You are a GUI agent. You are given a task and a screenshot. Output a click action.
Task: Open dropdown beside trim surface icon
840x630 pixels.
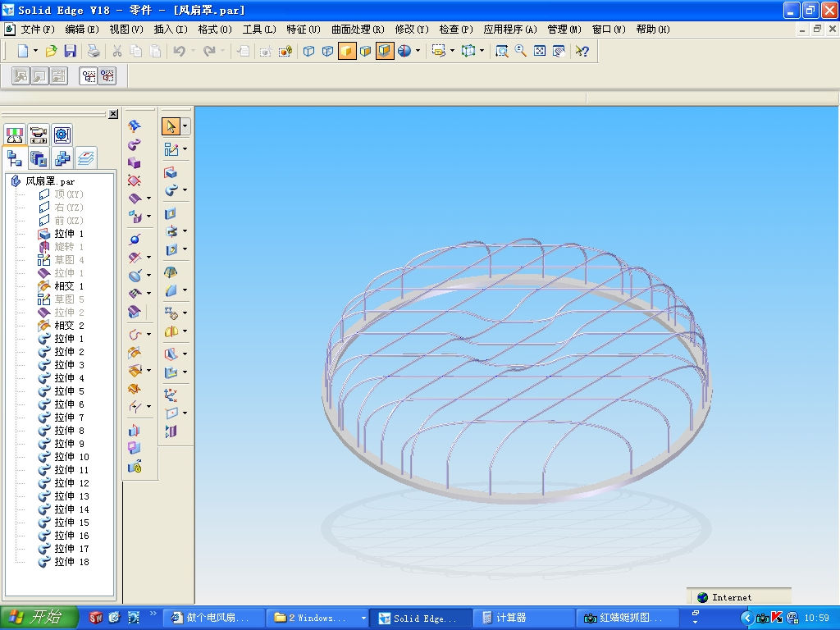tap(149, 257)
